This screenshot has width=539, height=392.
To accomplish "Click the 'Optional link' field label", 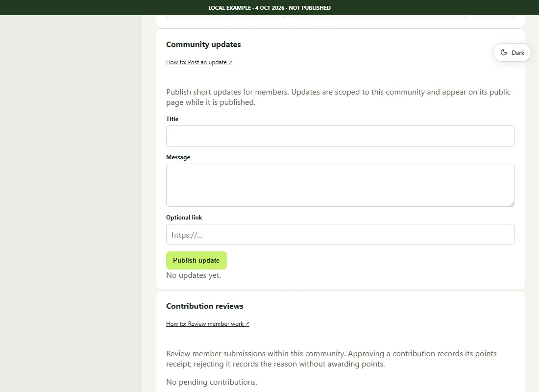I will tap(184, 218).
